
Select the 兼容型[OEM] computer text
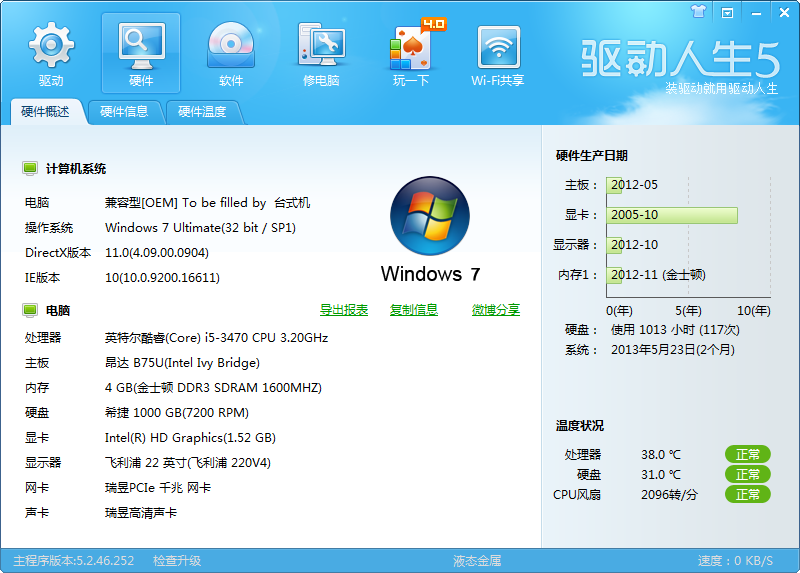tap(208, 203)
